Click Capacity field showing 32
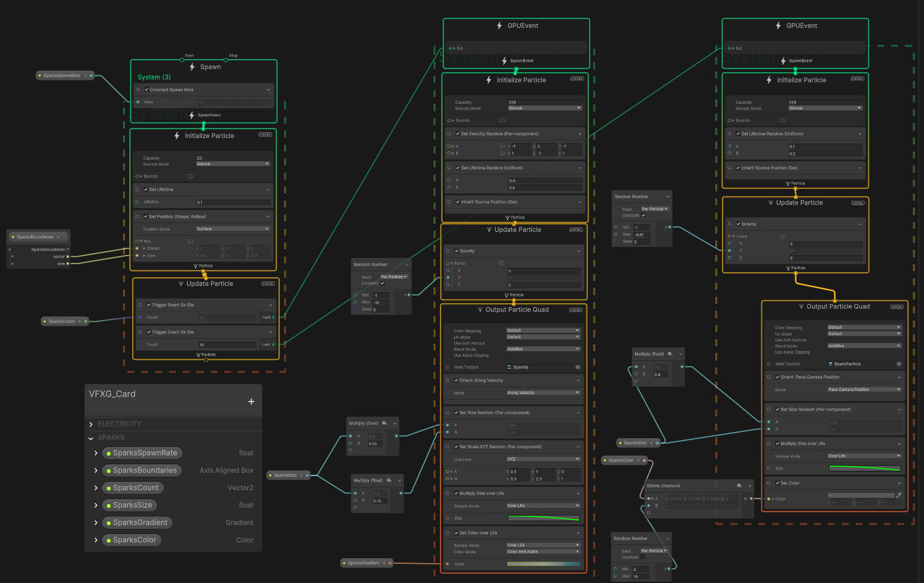Viewport: 924px width, 583px height. point(232,158)
